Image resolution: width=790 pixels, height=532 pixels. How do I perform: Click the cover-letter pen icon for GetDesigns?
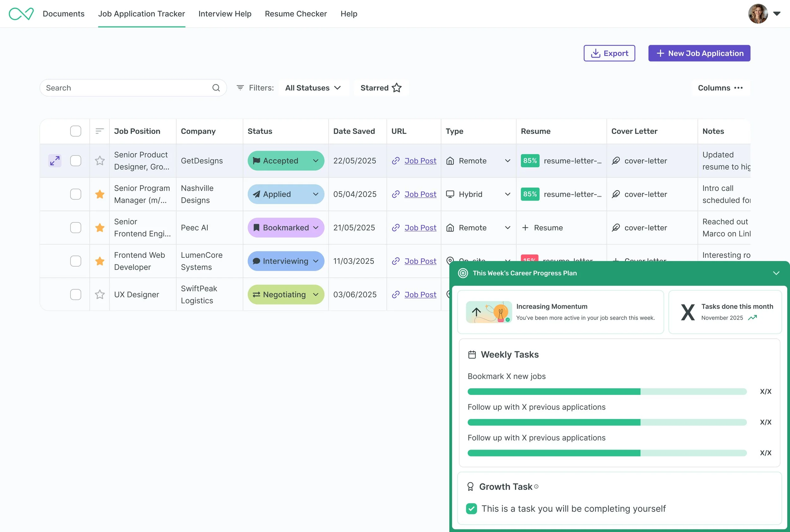(616, 160)
